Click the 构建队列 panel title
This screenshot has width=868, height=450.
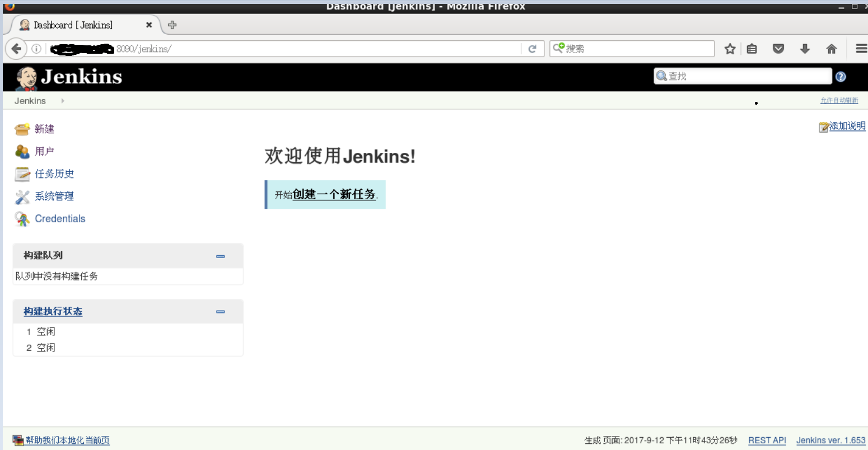point(43,256)
